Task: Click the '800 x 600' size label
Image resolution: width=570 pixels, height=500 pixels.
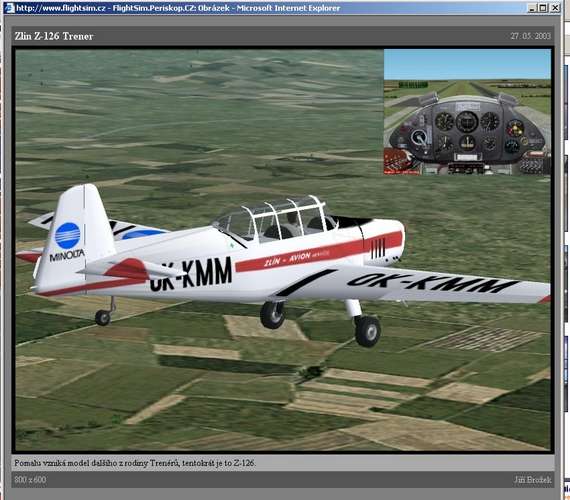Action: pos(30,480)
